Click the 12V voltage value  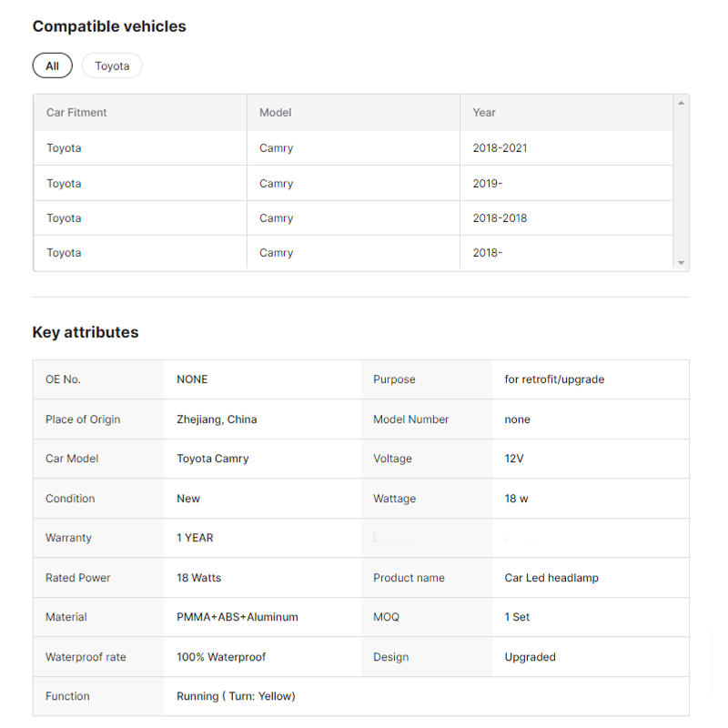(x=514, y=459)
